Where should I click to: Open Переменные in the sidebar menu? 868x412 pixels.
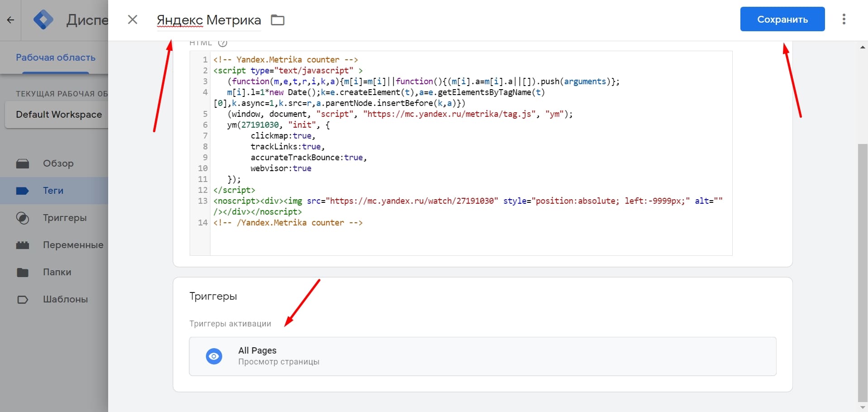click(54, 245)
